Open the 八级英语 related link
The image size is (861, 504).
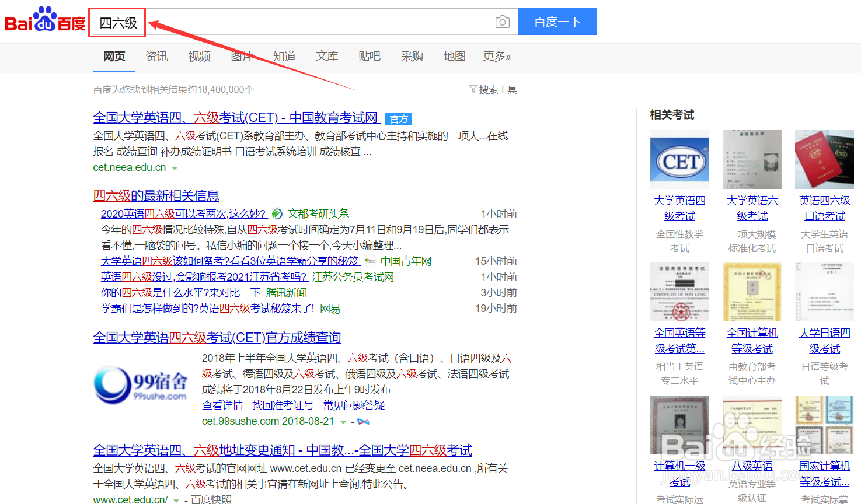click(x=752, y=466)
